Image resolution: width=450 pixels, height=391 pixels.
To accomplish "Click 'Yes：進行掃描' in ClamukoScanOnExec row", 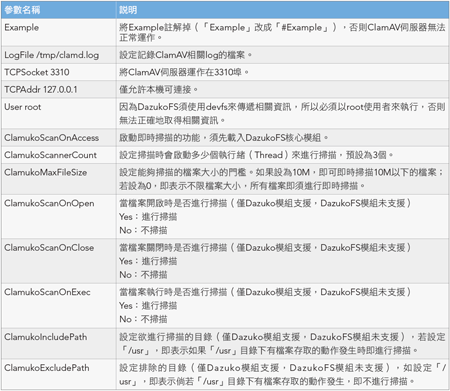I will [148, 306].
